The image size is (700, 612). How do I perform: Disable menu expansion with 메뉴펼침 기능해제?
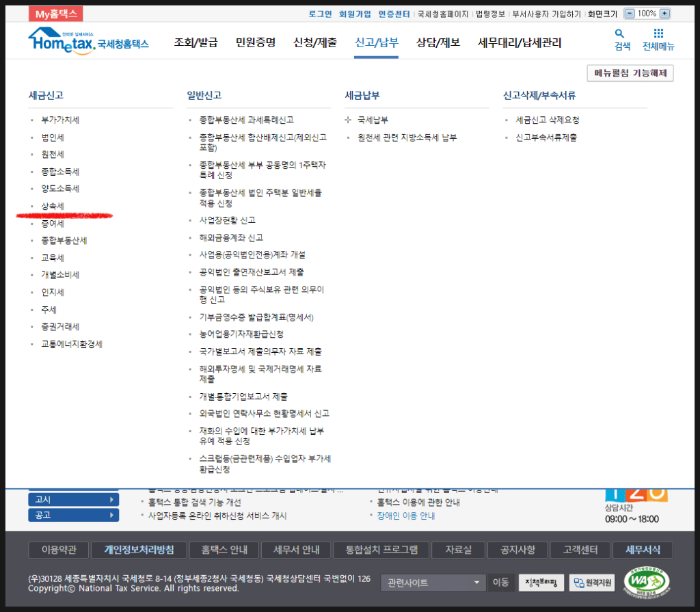[x=630, y=73]
